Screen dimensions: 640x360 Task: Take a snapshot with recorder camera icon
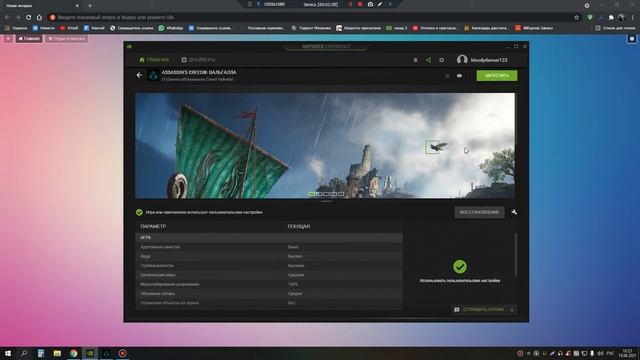[370, 4]
